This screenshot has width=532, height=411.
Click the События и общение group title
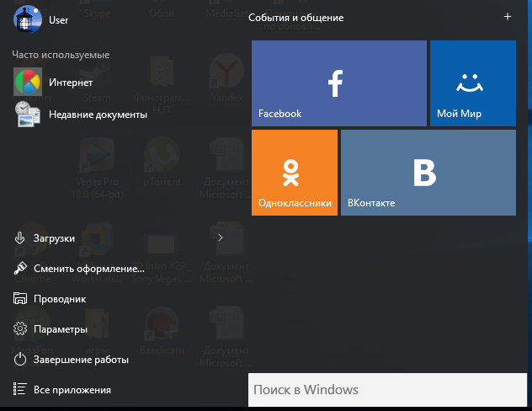coord(295,18)
